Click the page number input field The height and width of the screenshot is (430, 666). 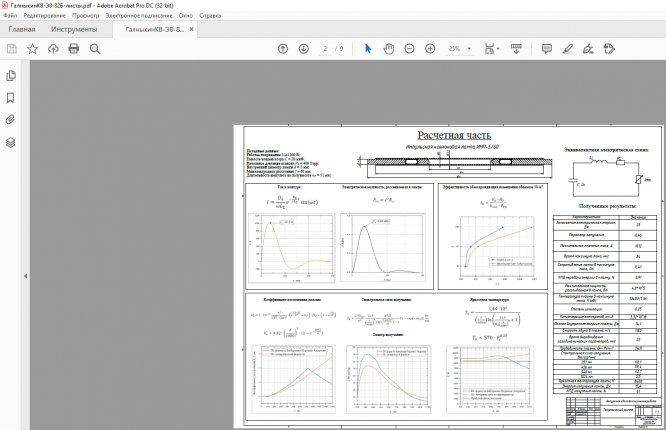pyautogui.click(x=326, y=49)
